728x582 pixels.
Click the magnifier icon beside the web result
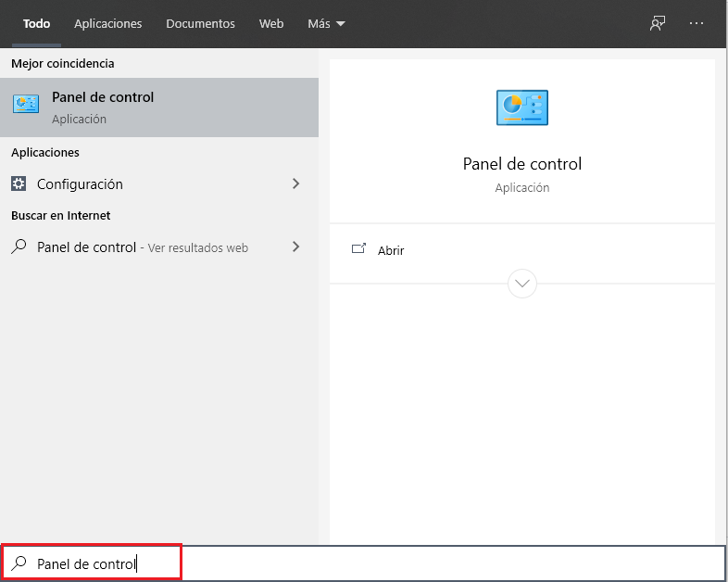pyautogui.click(x=19, y=247)
